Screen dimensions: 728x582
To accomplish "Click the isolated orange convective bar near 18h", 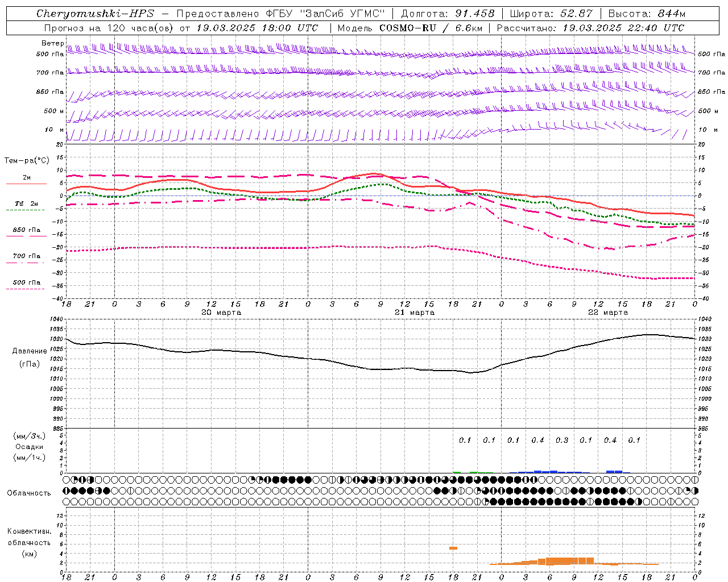I will (x=453, y=548).
